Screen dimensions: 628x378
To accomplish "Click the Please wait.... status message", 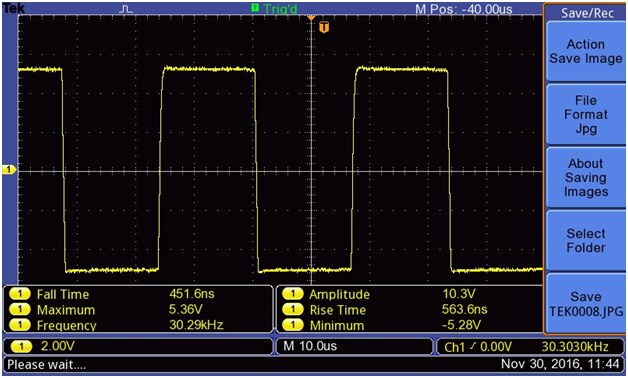I will point(46,365).
